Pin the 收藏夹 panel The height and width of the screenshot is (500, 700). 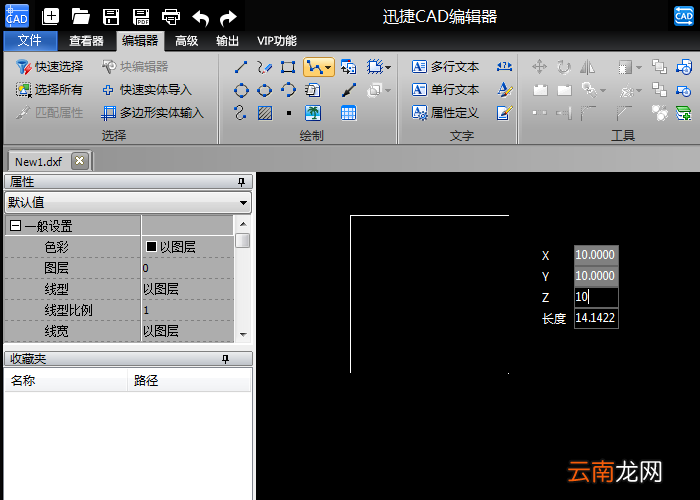pos(225,359)
